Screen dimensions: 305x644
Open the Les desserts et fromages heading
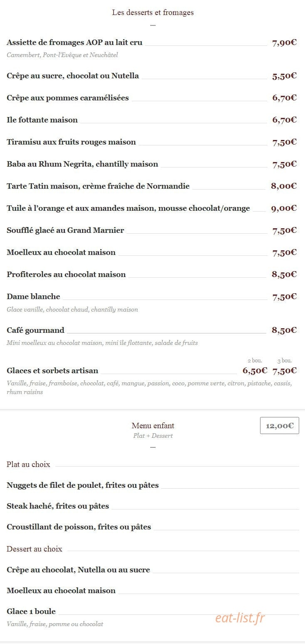(x=153, y=12)
